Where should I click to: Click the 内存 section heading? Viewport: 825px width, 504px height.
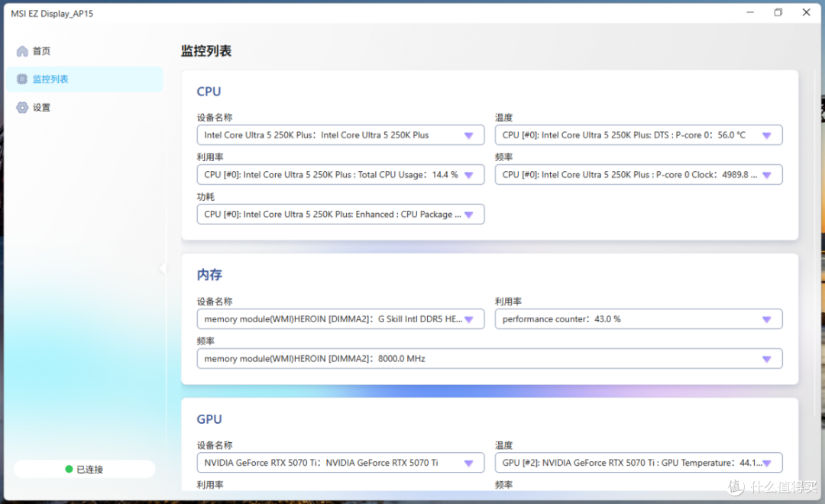click(209, 275)
